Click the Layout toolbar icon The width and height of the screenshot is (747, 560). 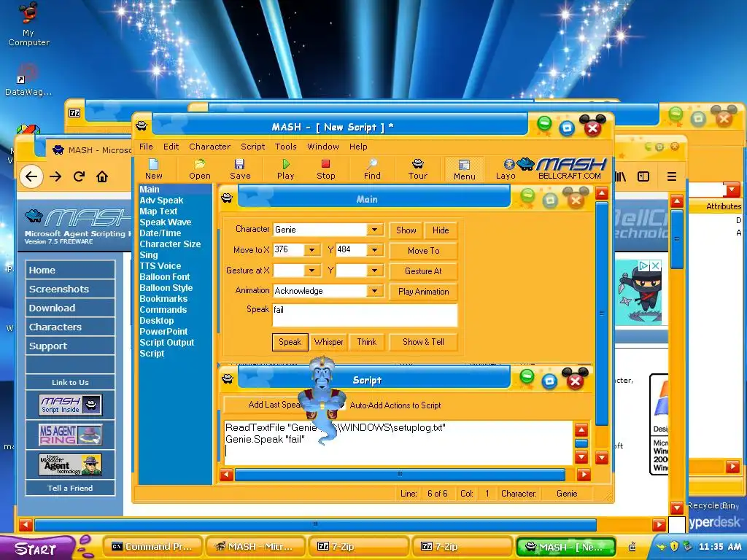[506, 169]
